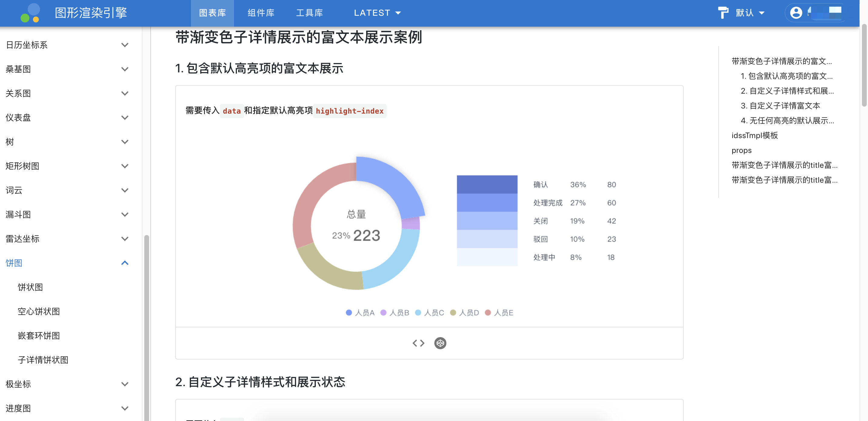Jump to '1. 包含默认高亮项的富文...' anchor
This screenshot has height=421, width=868.
786,76
